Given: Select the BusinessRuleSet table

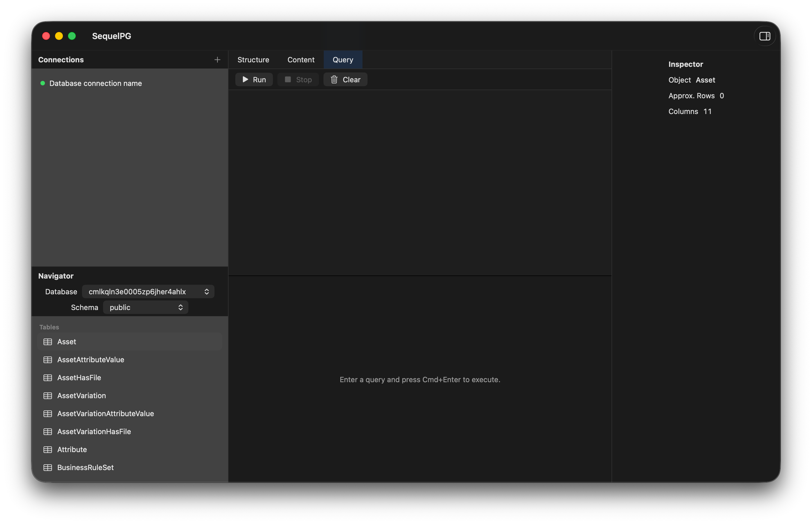Looking at the screenshot, I should pos(85,467).
